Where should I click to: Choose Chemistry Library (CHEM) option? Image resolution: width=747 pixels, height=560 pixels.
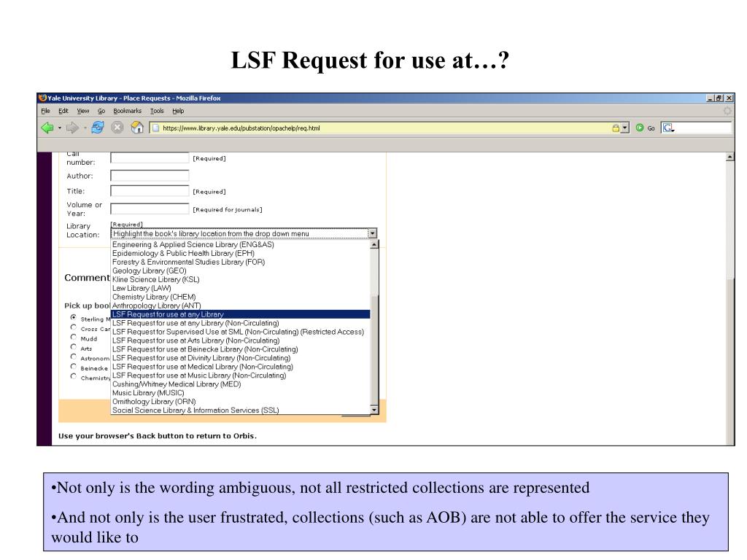[241, 297]
